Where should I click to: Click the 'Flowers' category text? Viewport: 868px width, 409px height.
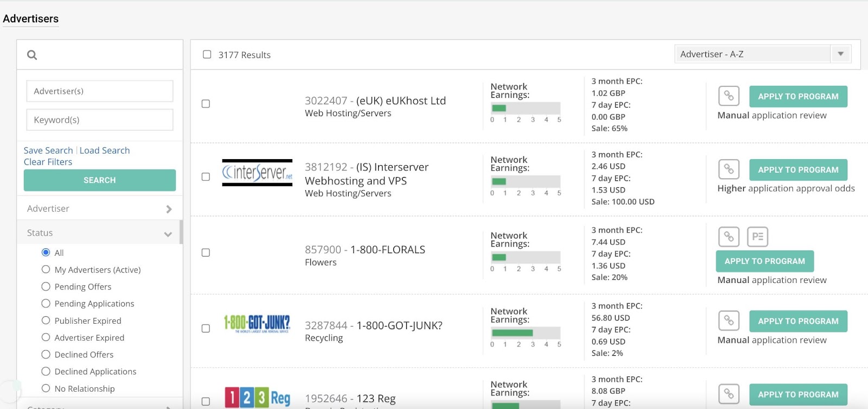coord(321,262)
